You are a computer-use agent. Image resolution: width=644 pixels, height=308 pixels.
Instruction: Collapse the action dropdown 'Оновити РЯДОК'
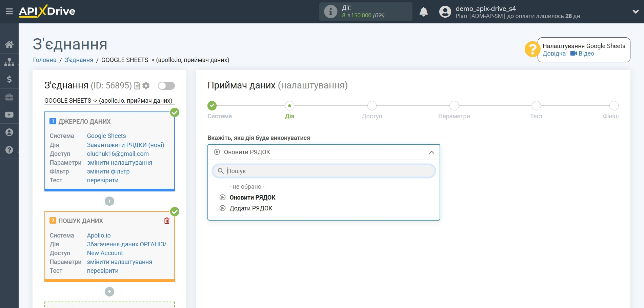click(x=431, y=152)
